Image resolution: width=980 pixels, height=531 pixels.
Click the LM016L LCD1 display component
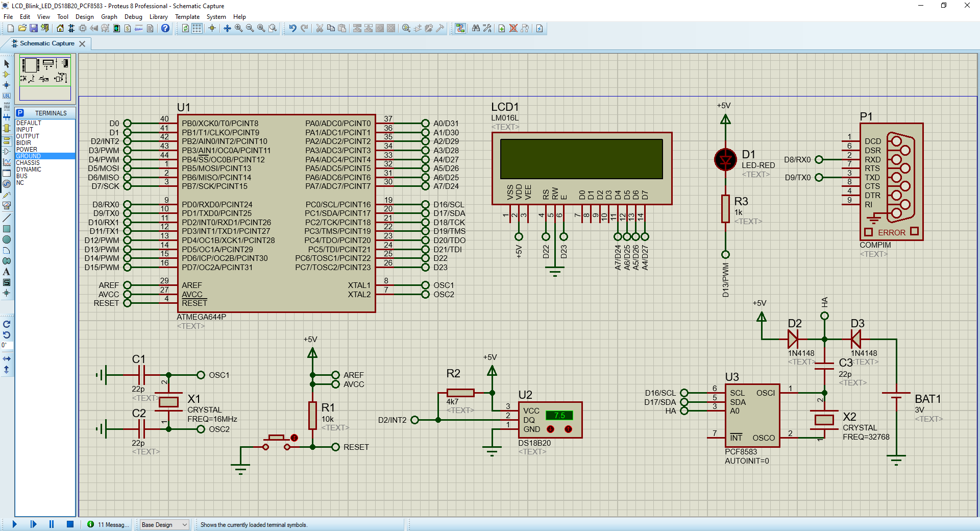point(582,168)
